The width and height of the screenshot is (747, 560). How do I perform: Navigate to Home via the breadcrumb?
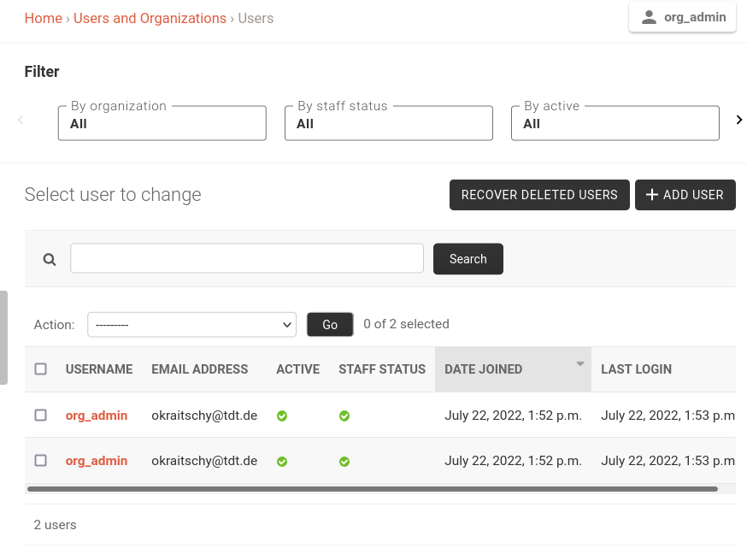point(43,18)
